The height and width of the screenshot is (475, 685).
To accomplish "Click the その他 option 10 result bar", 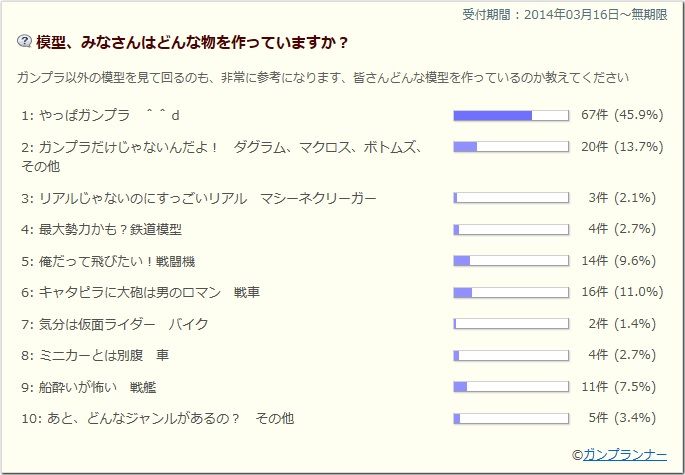I will tap(511, 418).
